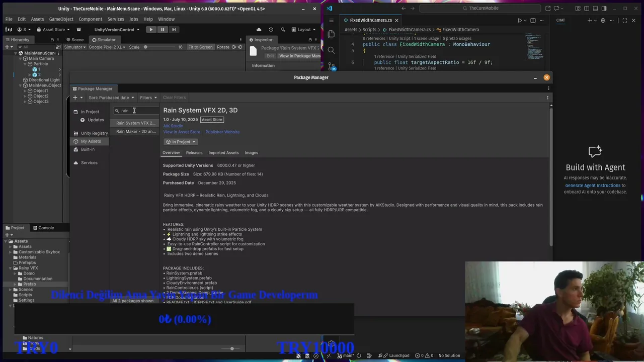
Task: Open the Component menu
Action: pyautogui.click(x=90, y=19)
